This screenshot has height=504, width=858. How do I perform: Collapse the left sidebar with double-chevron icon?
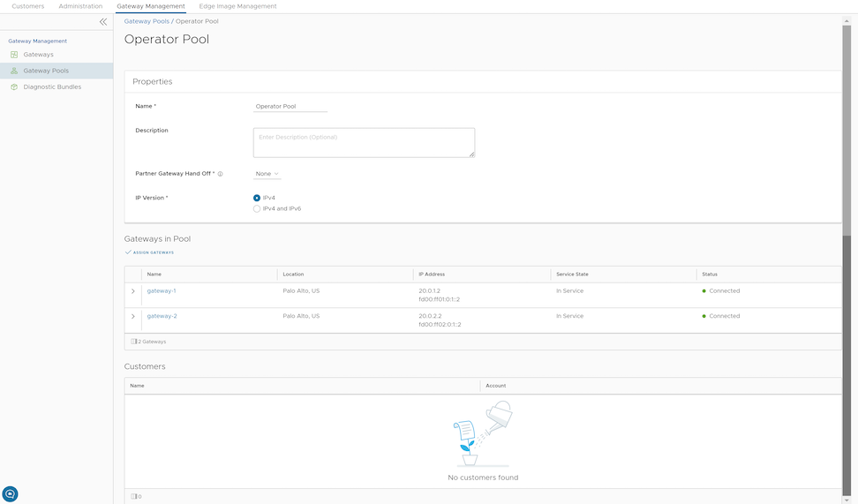pos(103,22)
